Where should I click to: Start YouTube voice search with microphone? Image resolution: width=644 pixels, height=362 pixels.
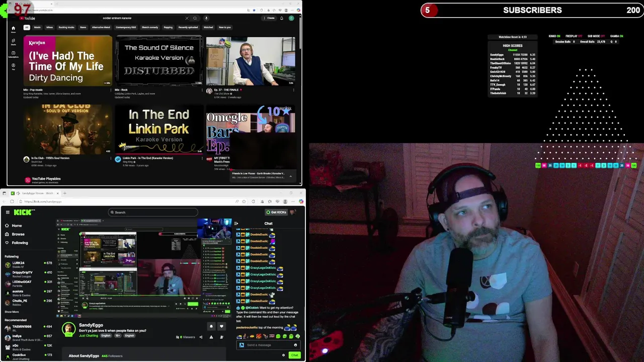[206, 18]
